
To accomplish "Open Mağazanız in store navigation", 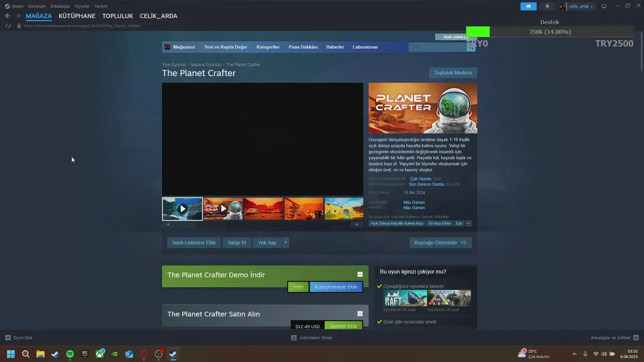I will coord(184,47).
